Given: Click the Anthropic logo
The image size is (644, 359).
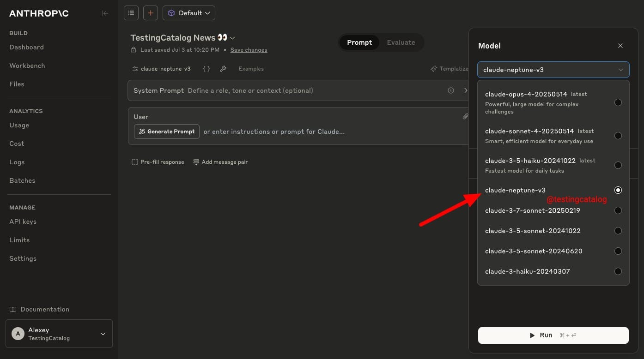Looking at the screenshot, I should pos(39,13).
